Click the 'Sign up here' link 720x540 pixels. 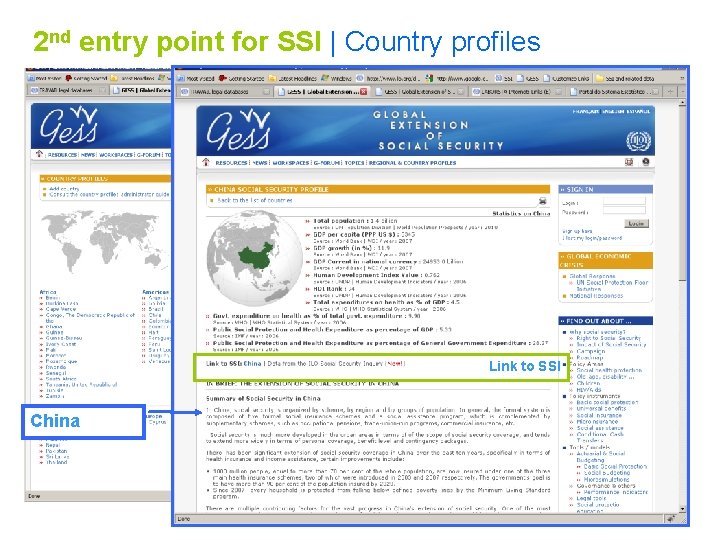(x=577, y=231)
